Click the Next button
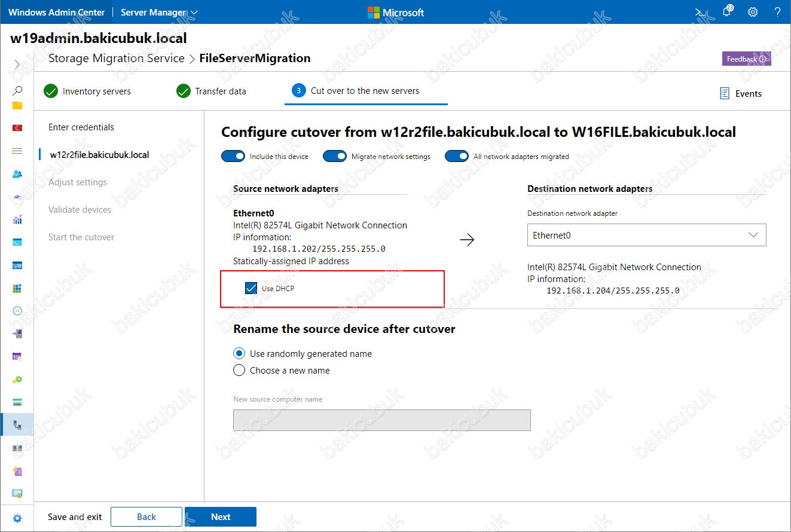Image resolution: width=791 pixels, height=532 pixels. (x=221, y=517)
